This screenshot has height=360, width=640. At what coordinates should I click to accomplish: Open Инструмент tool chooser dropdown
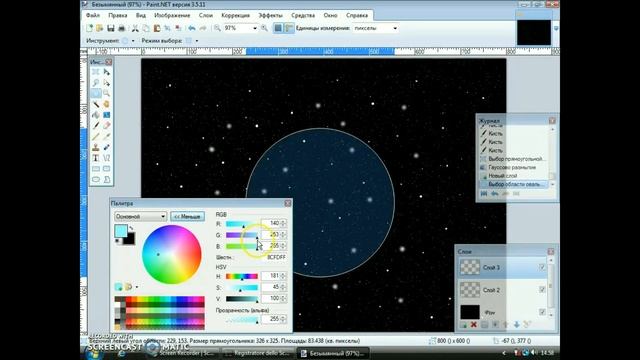pyautogui.click(x=133, y=41)
